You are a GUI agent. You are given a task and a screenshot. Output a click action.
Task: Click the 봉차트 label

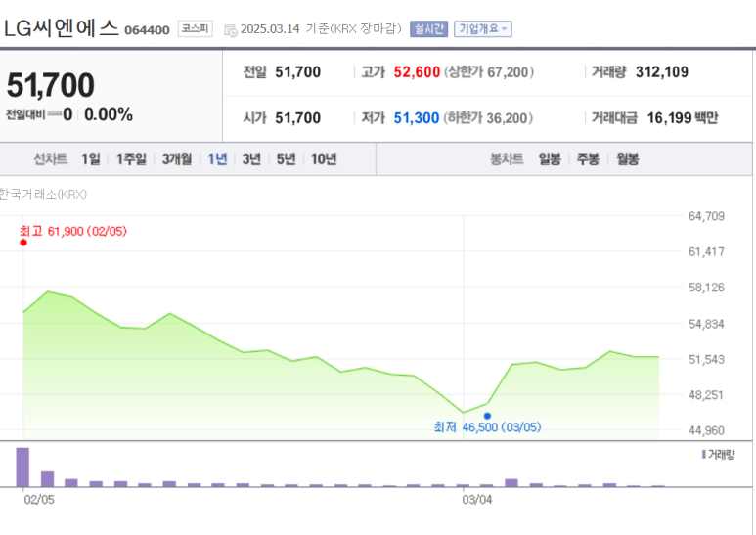tap(507, 159)
